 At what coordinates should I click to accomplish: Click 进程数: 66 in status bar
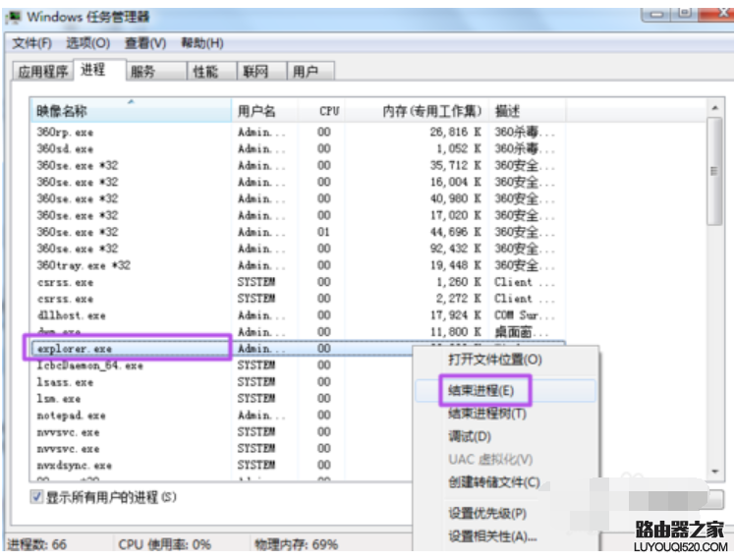37,544
